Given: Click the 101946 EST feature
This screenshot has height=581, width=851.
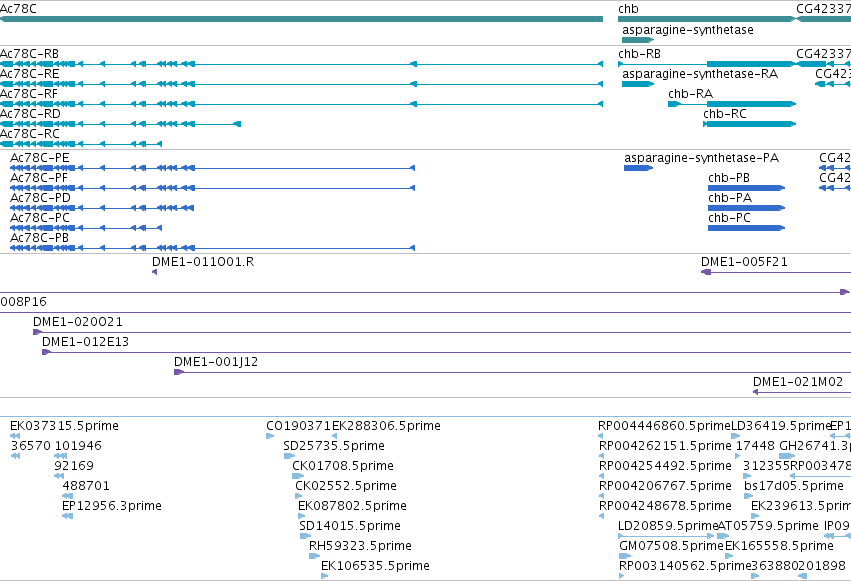Looking at the screenshot, I should (x=61, y=456).
